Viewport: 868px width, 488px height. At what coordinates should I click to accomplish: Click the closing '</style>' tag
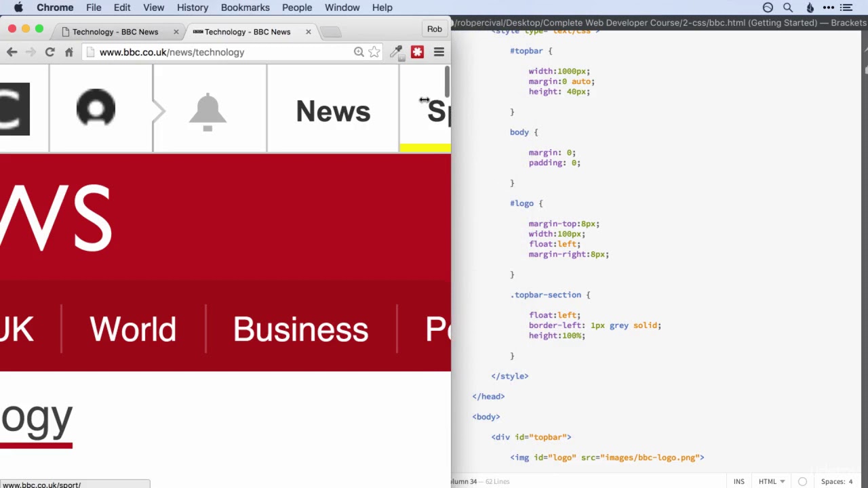point(509,376)
